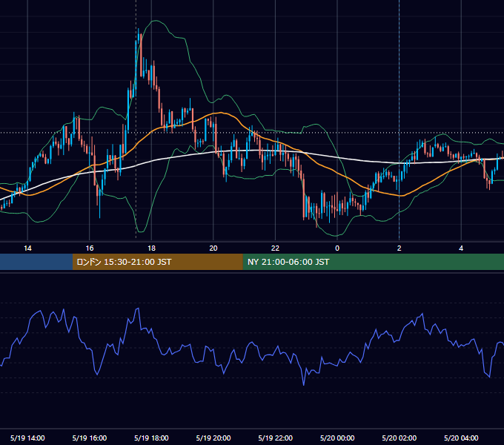This screenshot has height=445, width=504.
Task: Click the 2 hour axis label
Action: point(399,248)
